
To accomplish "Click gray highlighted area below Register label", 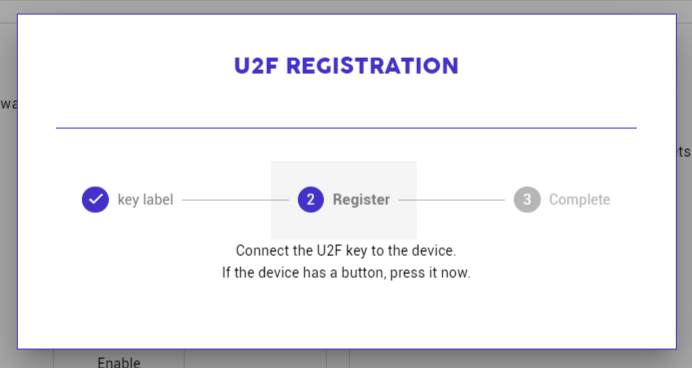I will (x=344, y=226).
